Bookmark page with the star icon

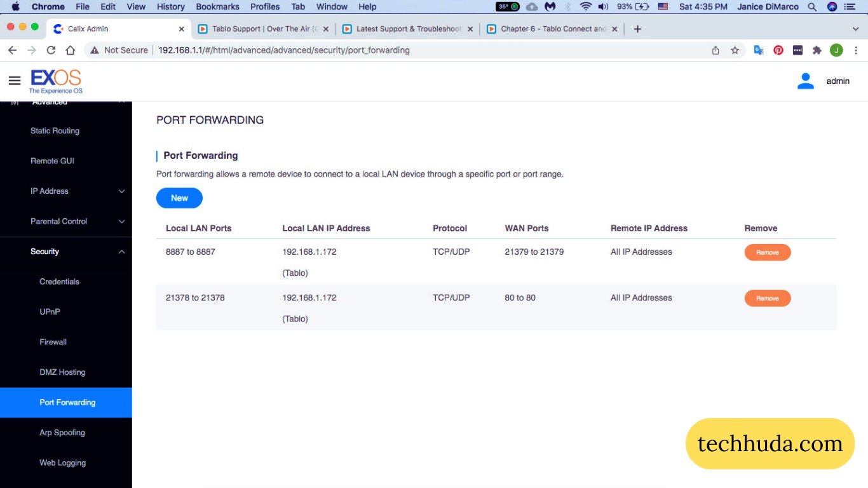coord(735,50)
